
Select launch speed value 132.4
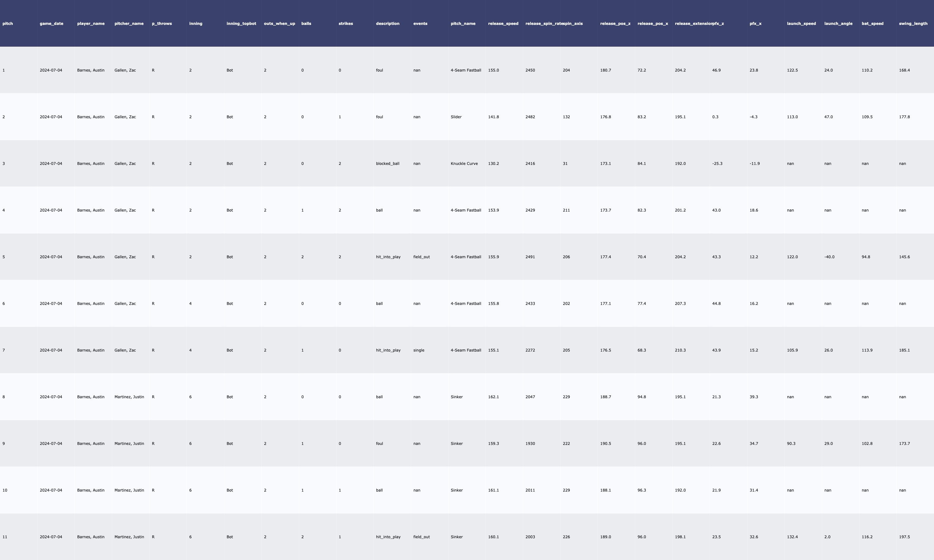coord(792,537)
